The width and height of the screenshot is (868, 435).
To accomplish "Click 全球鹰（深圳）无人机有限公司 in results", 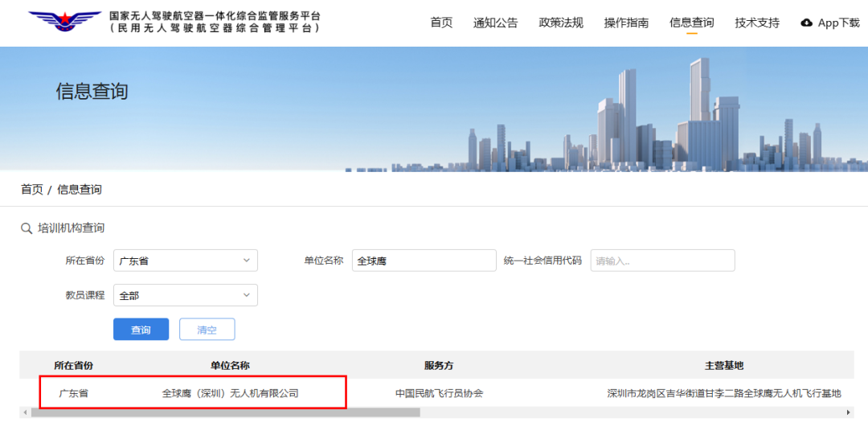I will (231, 393).
